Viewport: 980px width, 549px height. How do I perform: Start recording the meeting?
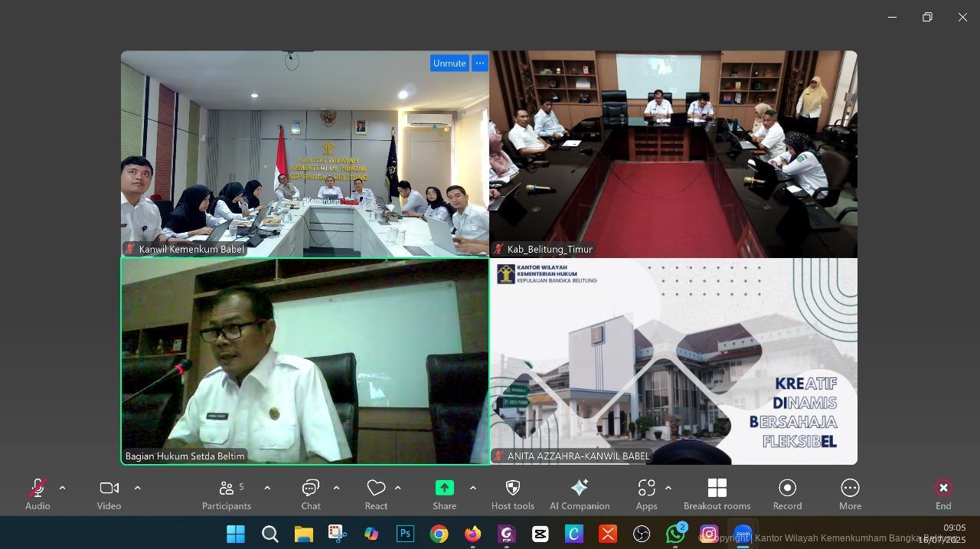tap(787, 489)
